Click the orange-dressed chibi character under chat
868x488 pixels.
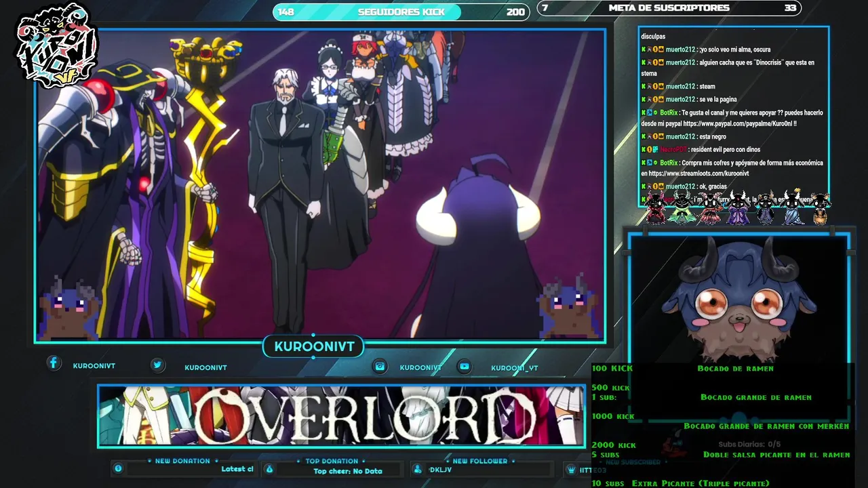click(x=821, y=209)
